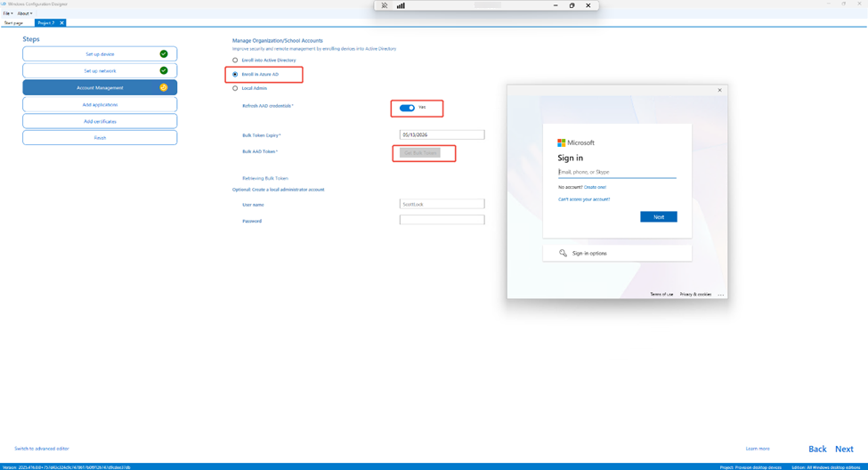The width and height of the screenshot is (868, 470).
Task: Restore the remote session window from the bar
Action: (x=572, y=5)
